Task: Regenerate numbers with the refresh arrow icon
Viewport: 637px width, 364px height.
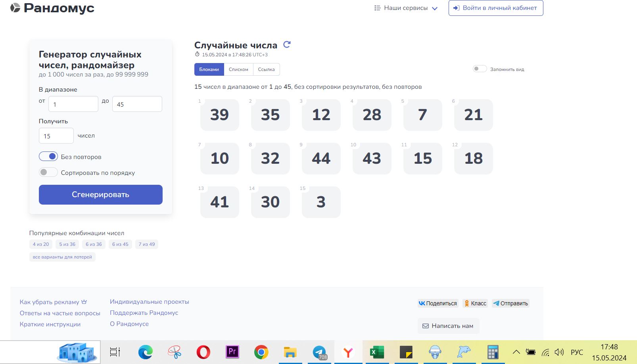Action: [287, 45]
